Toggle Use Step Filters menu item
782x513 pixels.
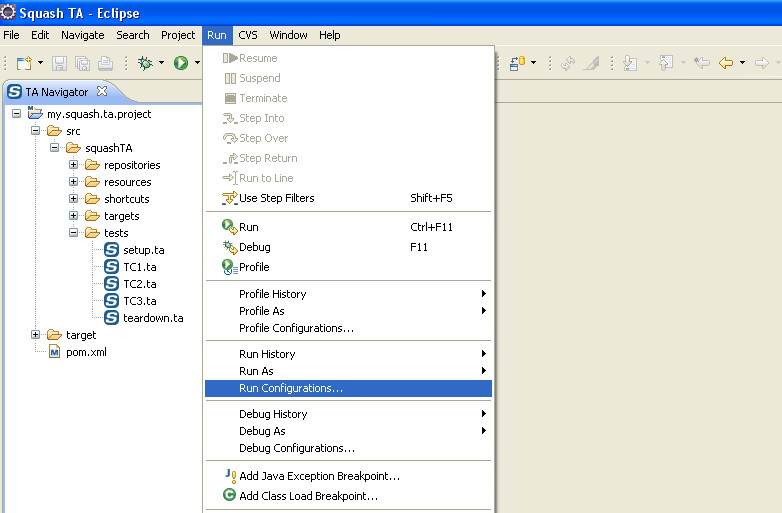click(348, 198)
